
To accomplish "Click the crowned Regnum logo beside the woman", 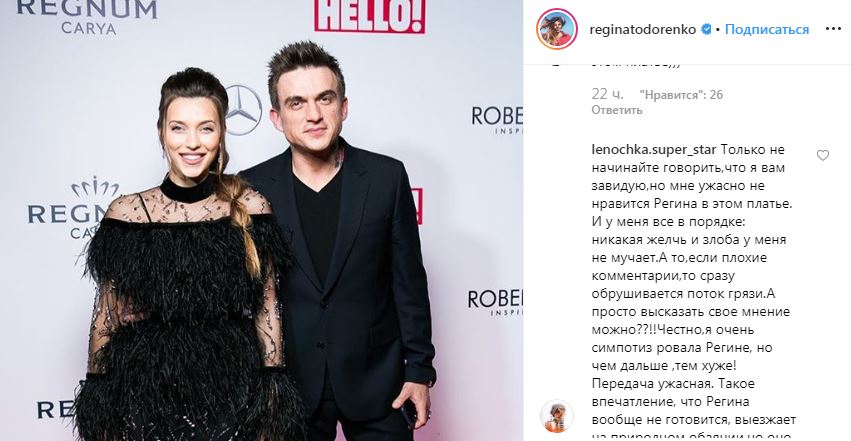I will coord(74,208).
